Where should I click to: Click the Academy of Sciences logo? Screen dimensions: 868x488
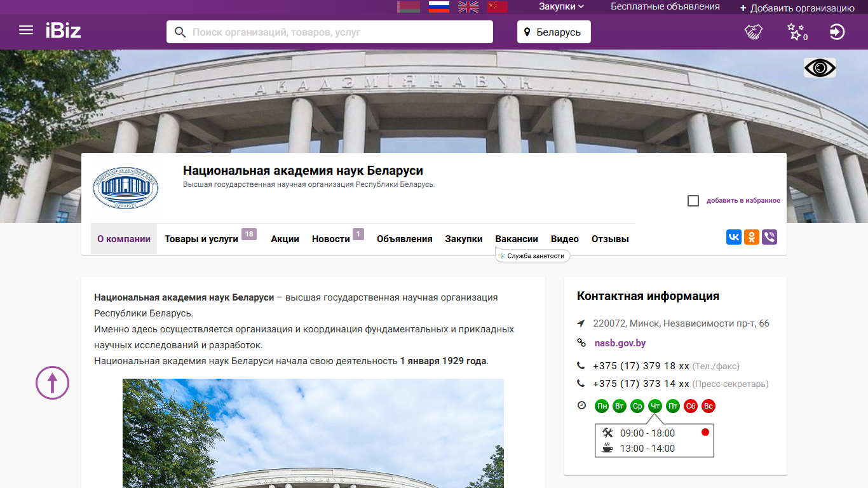(x=126, y=188)
